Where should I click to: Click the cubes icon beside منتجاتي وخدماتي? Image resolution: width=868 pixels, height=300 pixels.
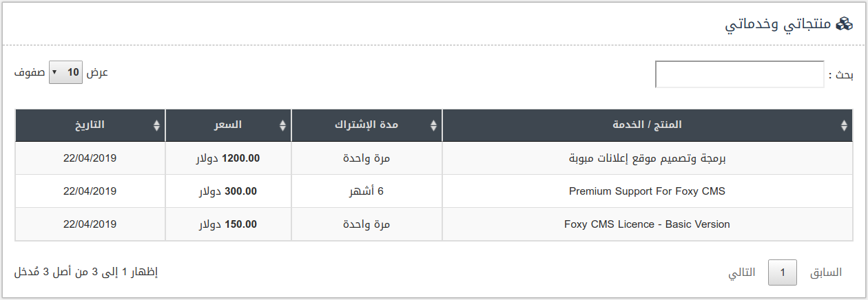(844, 24)
